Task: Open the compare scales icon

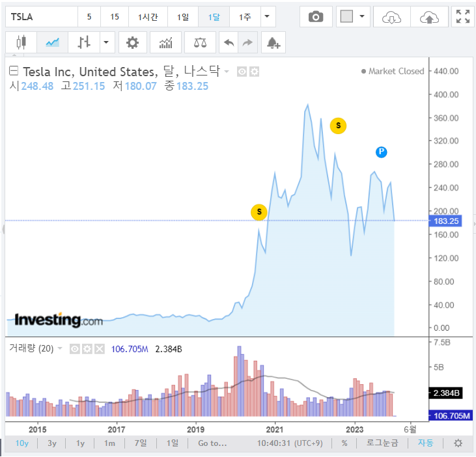Action: coord(200,42)
